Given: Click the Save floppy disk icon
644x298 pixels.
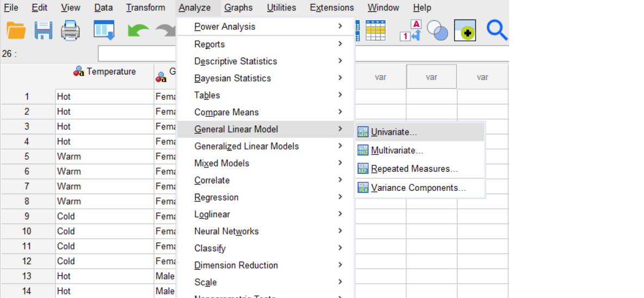Looking at the screenshot, I should point(43,31).
